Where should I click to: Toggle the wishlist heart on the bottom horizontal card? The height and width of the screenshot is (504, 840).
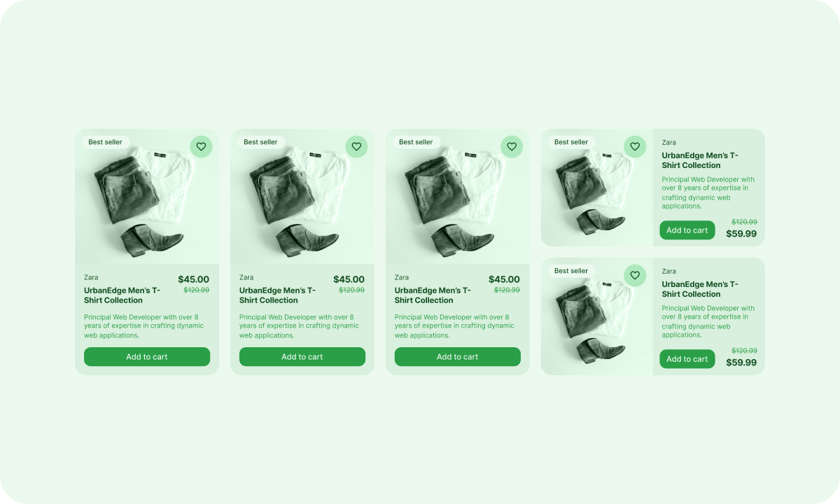(x=635, y=276)
